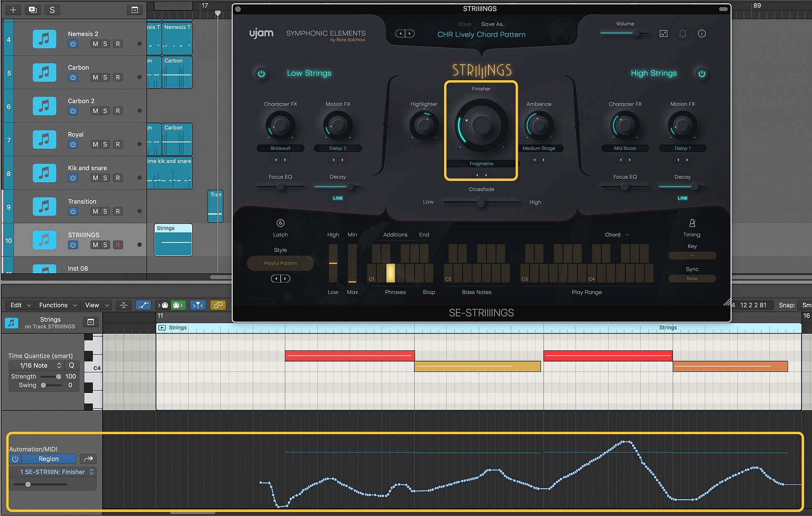Toggle High Strings power button
812x516 pixels.
(702, 74)
